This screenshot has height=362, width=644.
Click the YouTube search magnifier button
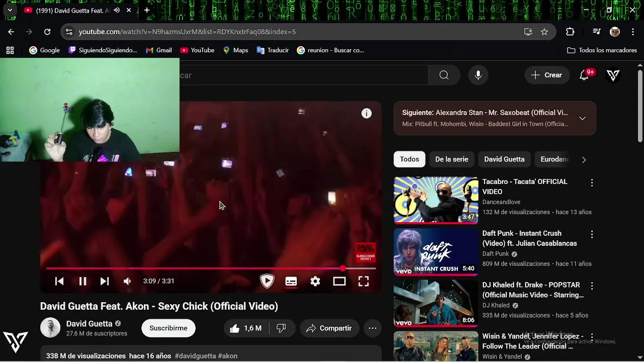point(444,75)
